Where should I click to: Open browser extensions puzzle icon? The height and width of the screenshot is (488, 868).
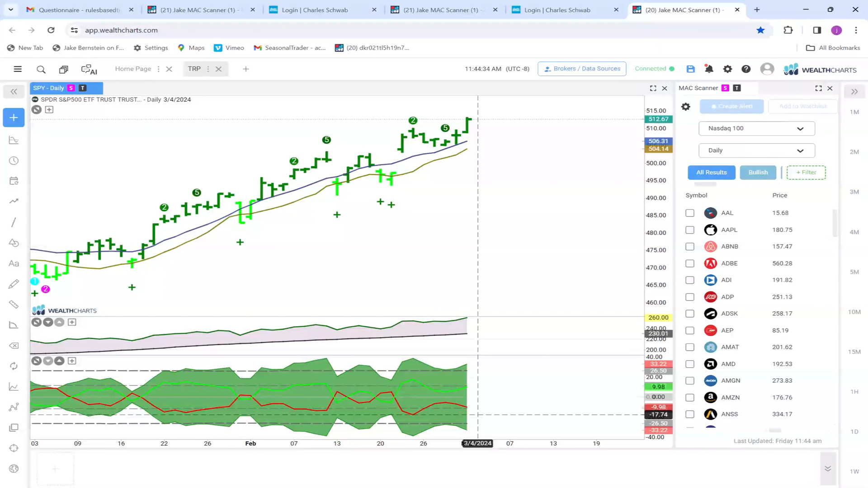coord(788,30)
